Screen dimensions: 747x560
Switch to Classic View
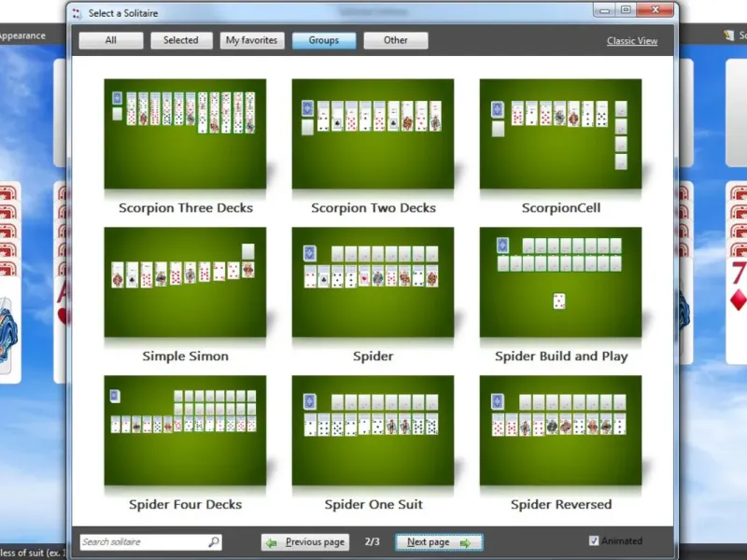point(632,41)
